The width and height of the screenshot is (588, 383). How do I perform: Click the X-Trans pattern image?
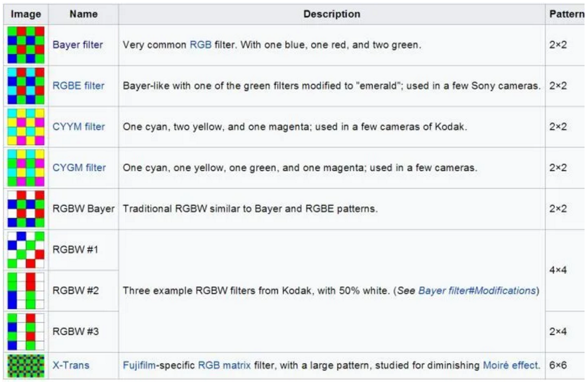pos(25,365)
